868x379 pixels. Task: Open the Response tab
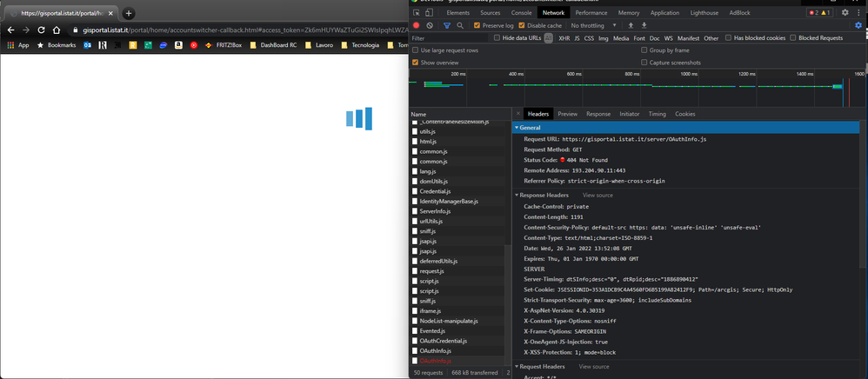pyautogui.click(x=598, y=113)
